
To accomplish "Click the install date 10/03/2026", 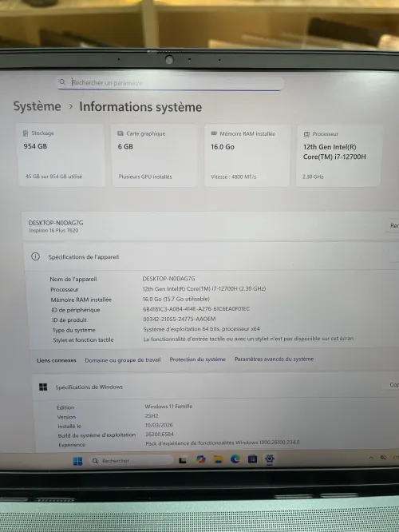I will (159, 425).
